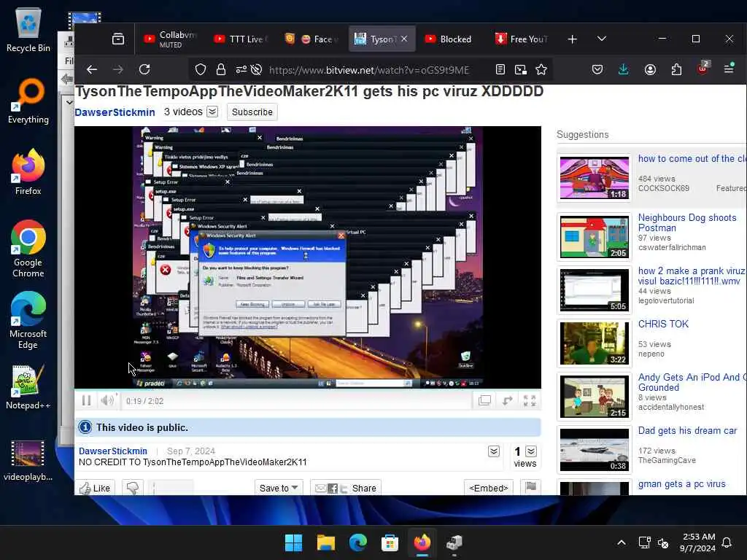Close the Tyson bitview tab
The image size is (747, 560).
click(404, 39)
